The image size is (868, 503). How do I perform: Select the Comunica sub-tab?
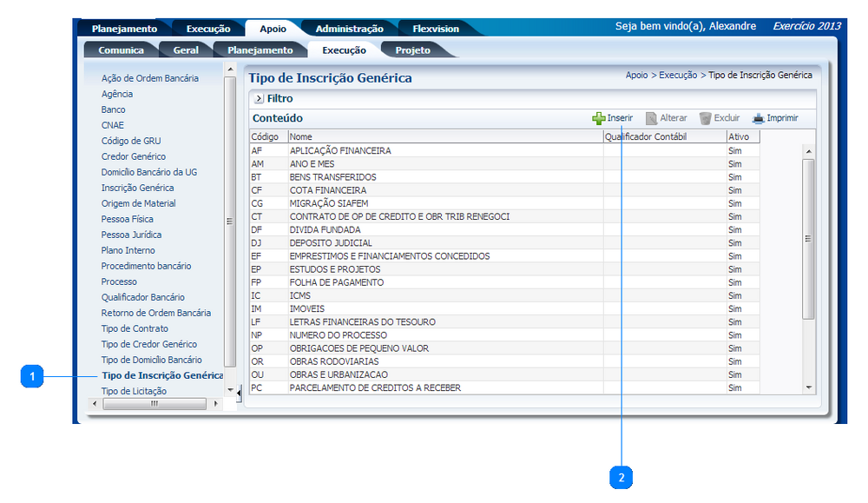click(x=121, y=50)
